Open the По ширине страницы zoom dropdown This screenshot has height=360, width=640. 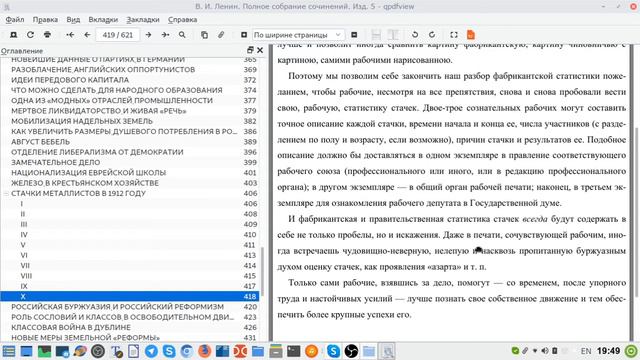(x=298, y=35)
